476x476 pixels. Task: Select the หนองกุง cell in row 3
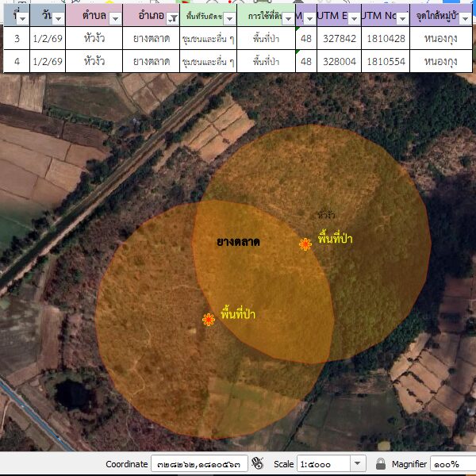click(x=441, y=38)
